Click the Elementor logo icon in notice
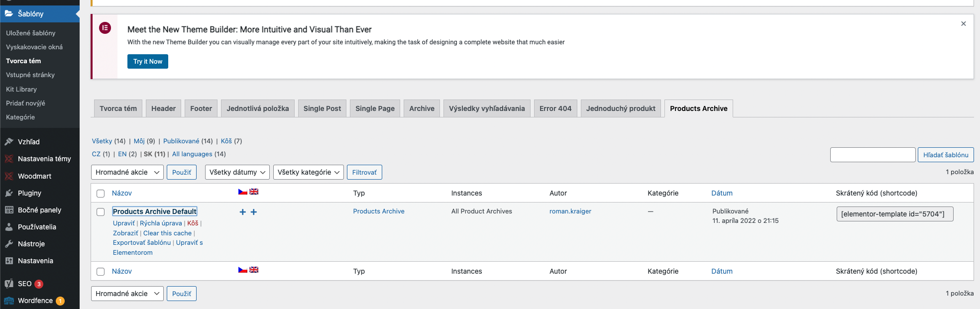Screen dimensions: 980x309 (x=105, y=28)
